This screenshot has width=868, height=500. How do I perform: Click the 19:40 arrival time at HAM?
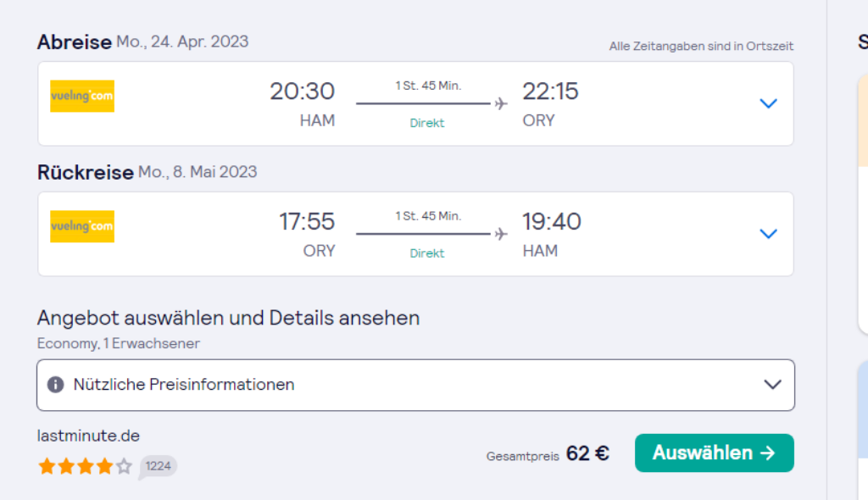pyautogui.click(x=552, y=222)
